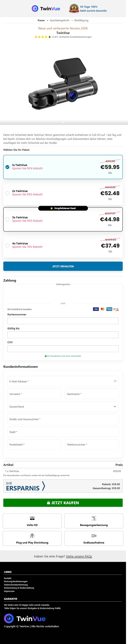Click the Mastercard icon
Screen dimensions: 128x644
tap(102, 309)
